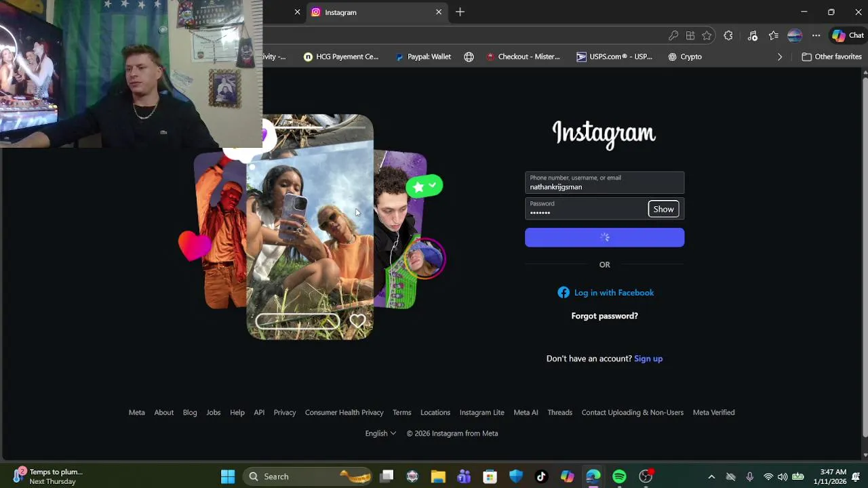Open Instagram Lite footer link
The width and height of the screenshot is (868, 488).
(482, 412)
